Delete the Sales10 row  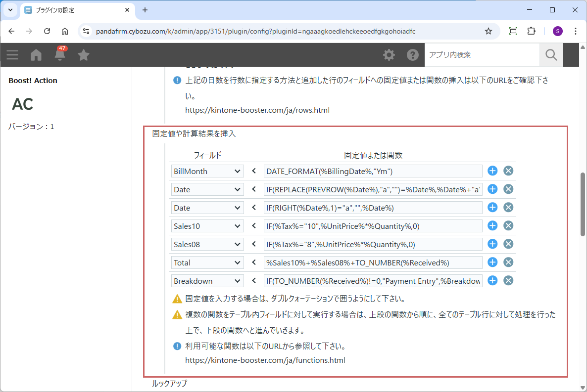pyautogui.click(x=508, y=226)
